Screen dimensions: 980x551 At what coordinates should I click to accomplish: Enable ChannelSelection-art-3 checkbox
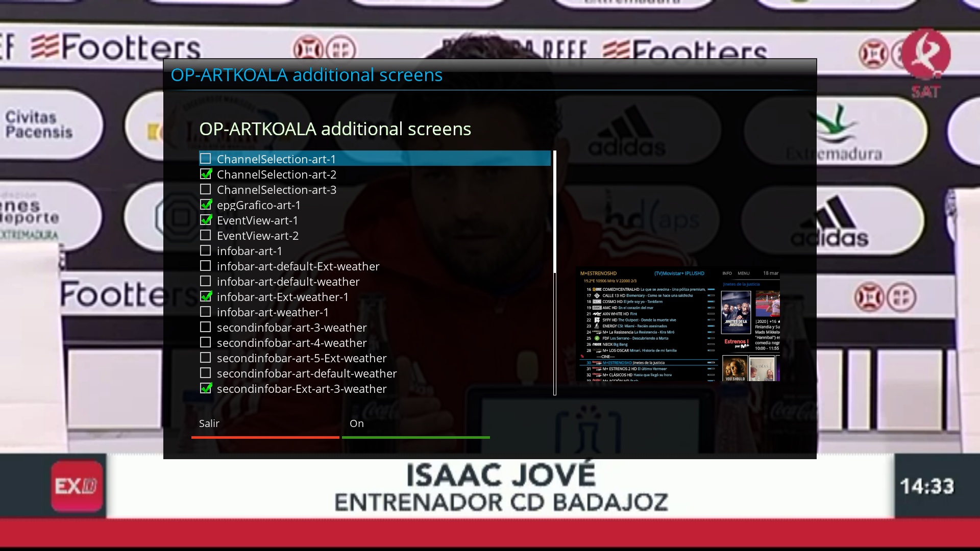point(205,189)
